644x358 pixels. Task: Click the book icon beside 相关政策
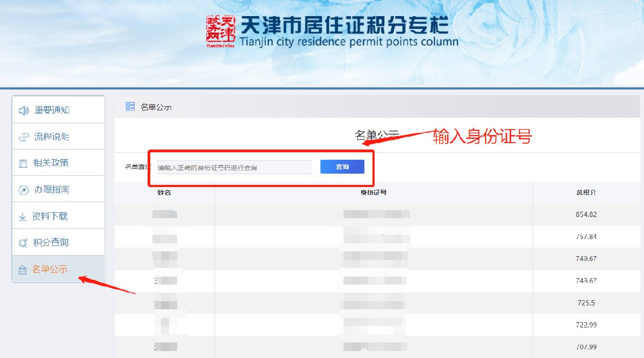[23, 163]
